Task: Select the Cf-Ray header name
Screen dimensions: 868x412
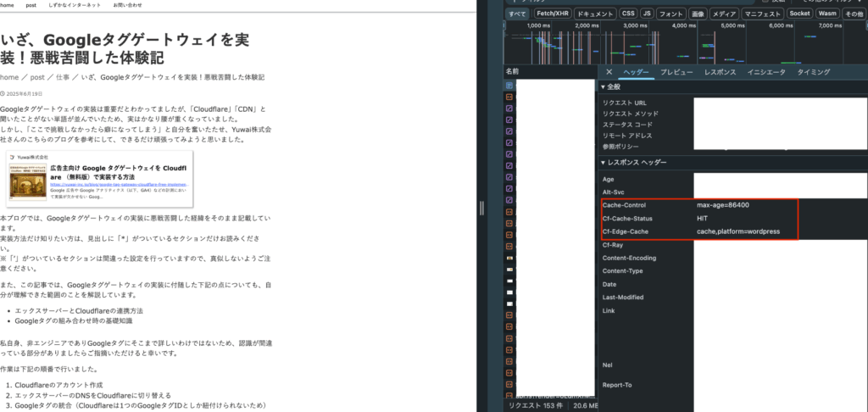Action: click(612, 245)
